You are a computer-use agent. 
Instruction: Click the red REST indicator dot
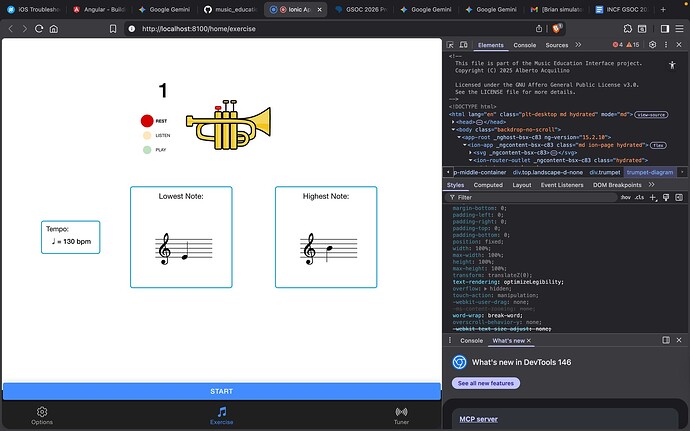click(x=147, y=121)
